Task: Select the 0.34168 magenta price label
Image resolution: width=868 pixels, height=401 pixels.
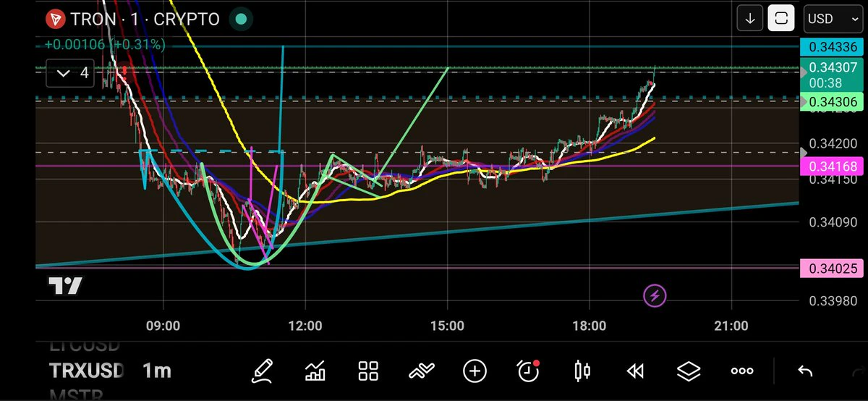Action: tap(832, 167)
